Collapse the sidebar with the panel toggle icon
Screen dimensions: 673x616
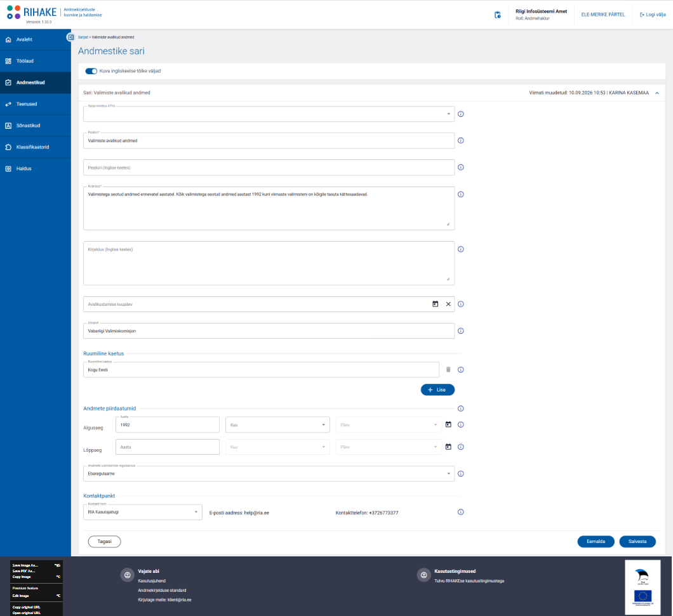[x=71, y=37]
